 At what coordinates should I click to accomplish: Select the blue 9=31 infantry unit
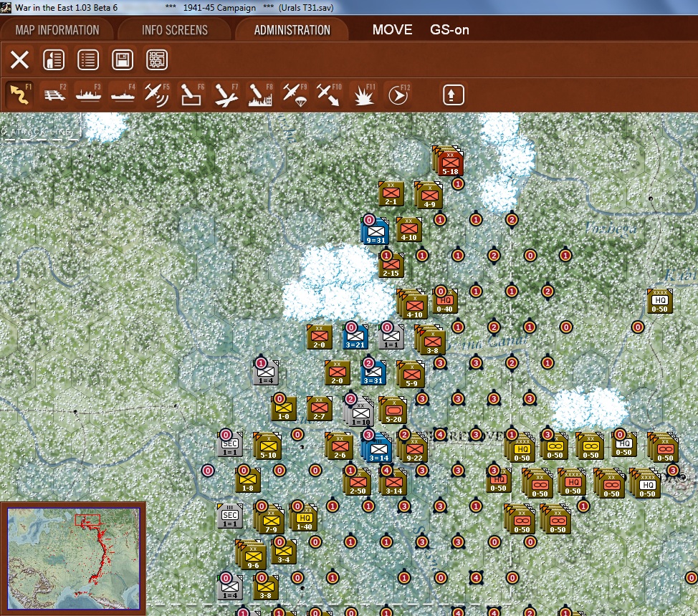click(x=376, y=231)
